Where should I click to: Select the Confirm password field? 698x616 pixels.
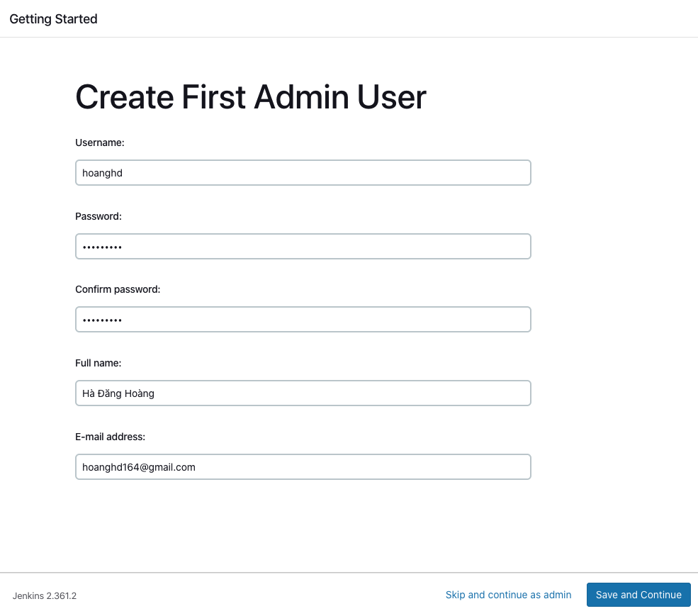coord(303,320)
